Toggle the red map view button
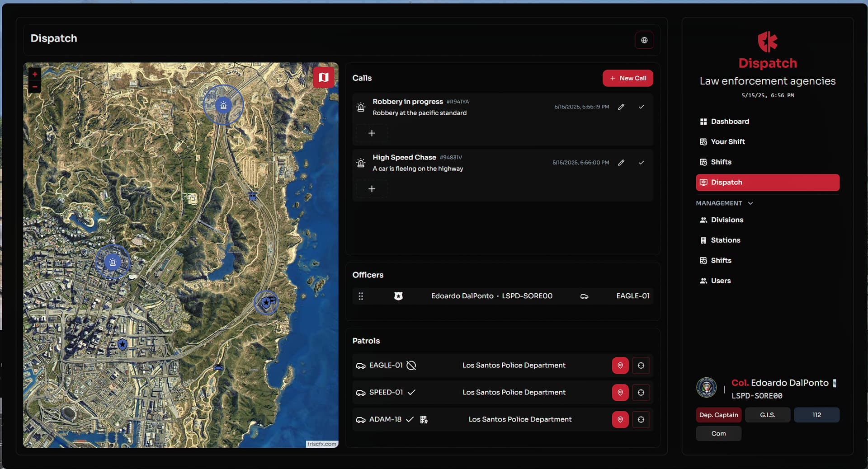Screen dimensions: 868x469 [324, 77]
